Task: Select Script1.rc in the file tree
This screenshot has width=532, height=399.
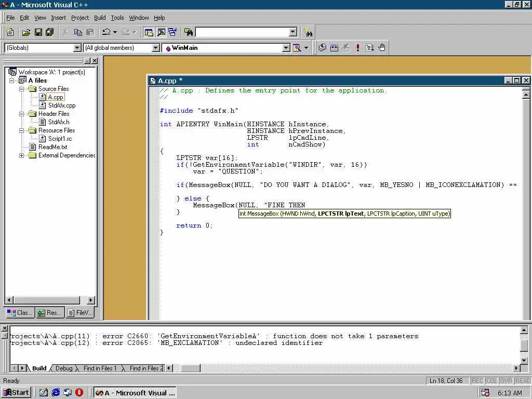Action: click(60, 139)
